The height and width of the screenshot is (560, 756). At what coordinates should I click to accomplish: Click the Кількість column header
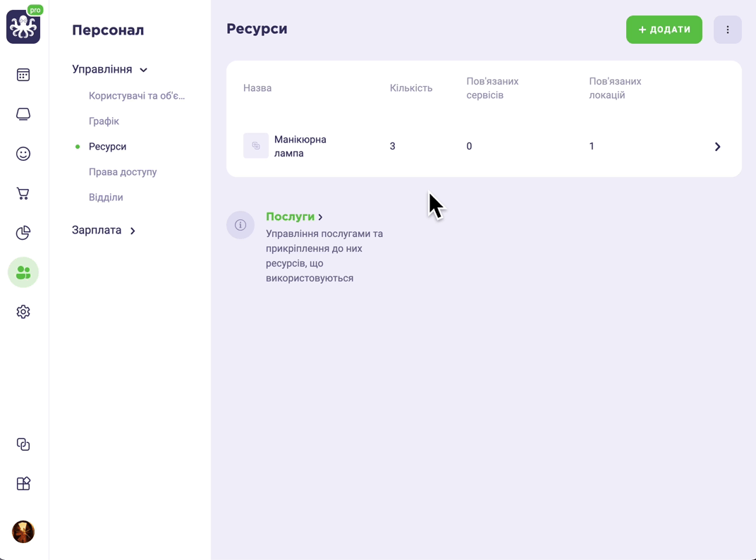pyautogui.click(x=411, y=87)
